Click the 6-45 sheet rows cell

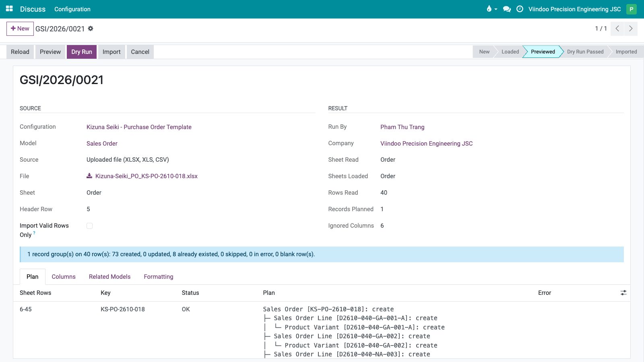pos(26,309)
